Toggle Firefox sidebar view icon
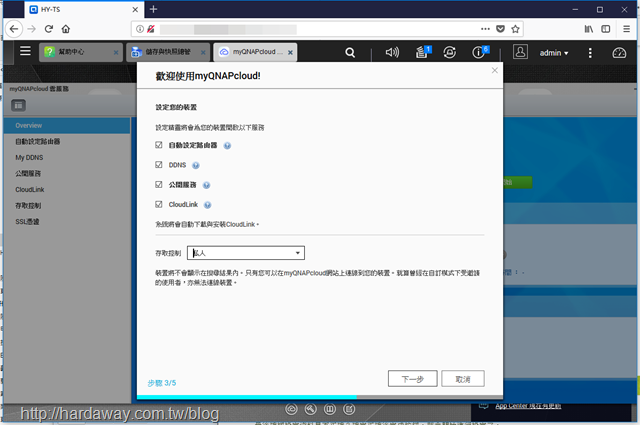 [x=606, y=29]
